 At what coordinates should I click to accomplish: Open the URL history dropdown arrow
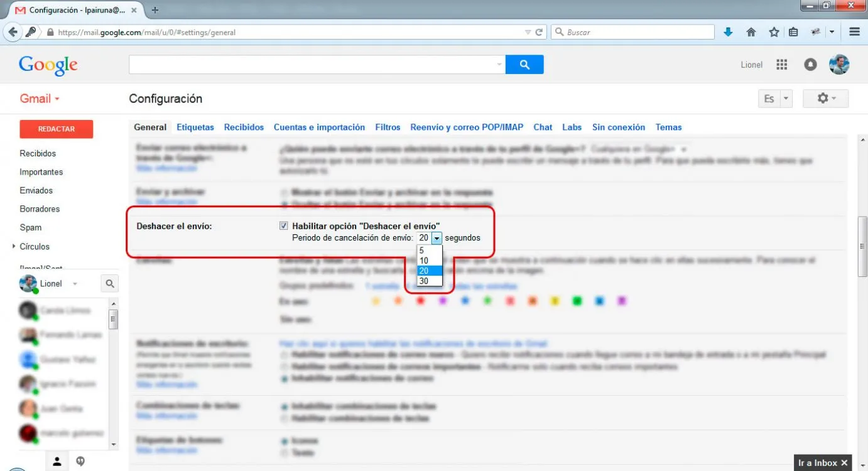coord(528,32)
